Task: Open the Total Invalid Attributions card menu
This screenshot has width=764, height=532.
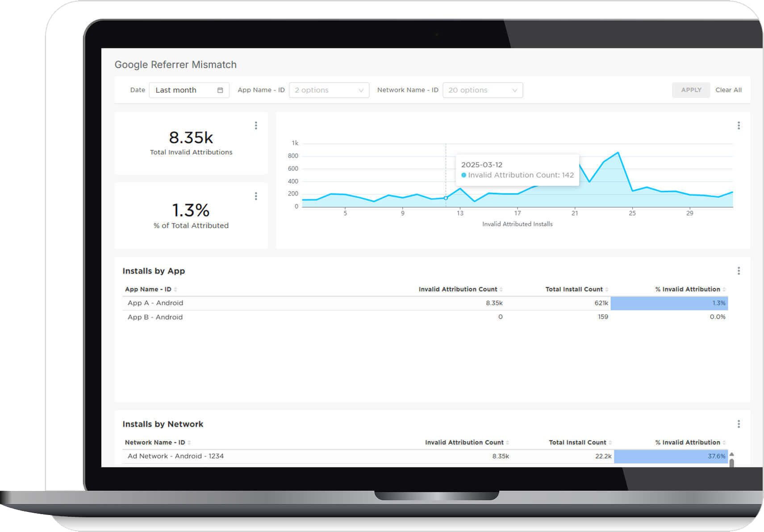Action: coord(256,125)
